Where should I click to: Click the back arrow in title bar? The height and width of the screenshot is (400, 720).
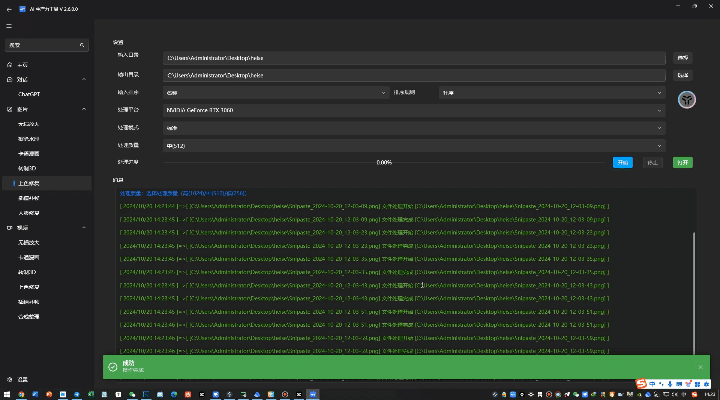(9, 8)
